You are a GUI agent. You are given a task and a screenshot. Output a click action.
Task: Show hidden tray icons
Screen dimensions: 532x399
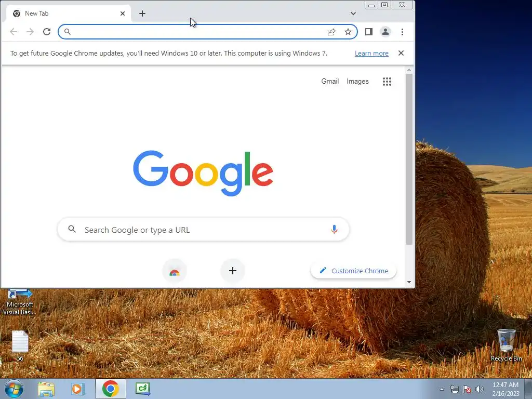click(x=442, y=389)
